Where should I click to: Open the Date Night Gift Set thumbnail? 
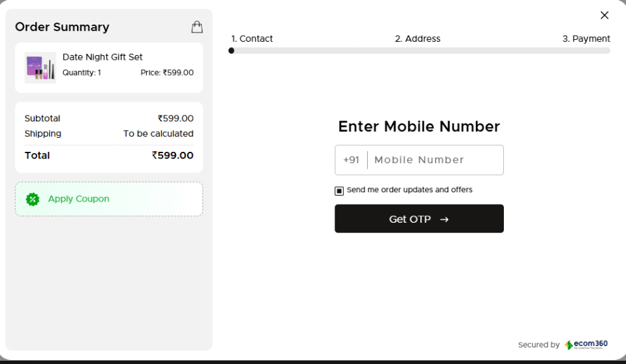pyautogui.click(x=40, y=68)
